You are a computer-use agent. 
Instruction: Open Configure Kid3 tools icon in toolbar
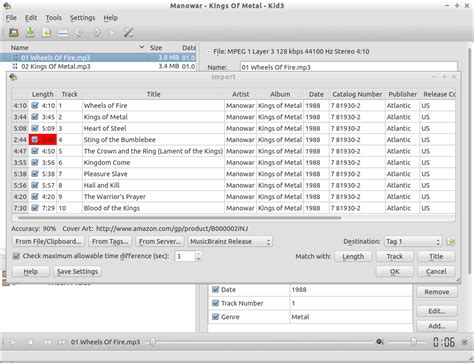point(128,33)
